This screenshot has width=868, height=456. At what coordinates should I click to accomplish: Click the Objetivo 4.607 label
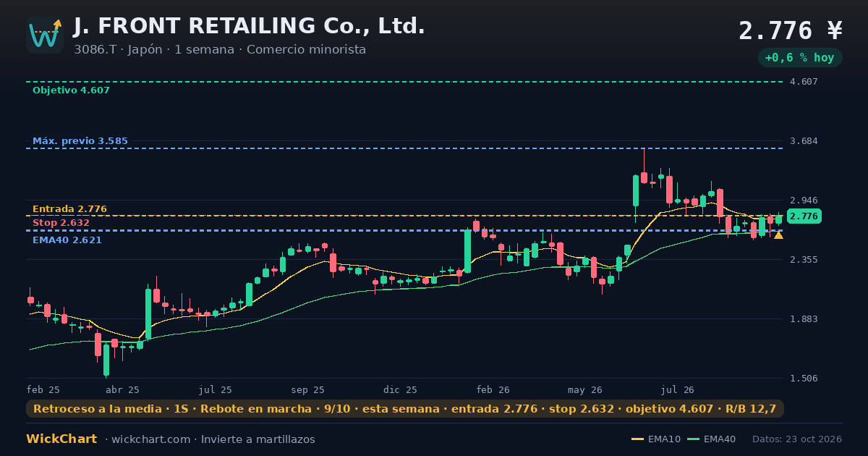tap(71, 90)
